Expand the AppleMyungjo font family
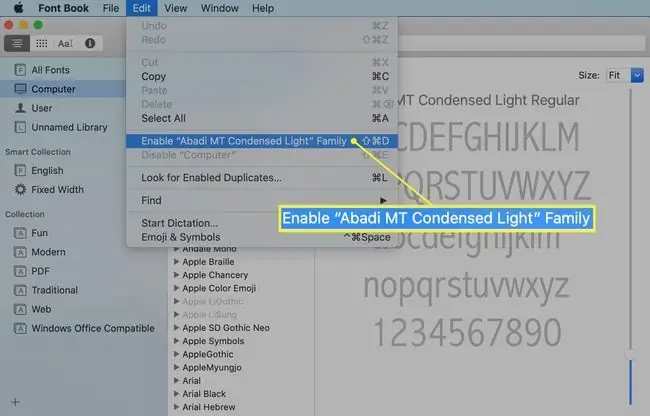The width and height of the screenshot is (650, 416). pos(176,367)
